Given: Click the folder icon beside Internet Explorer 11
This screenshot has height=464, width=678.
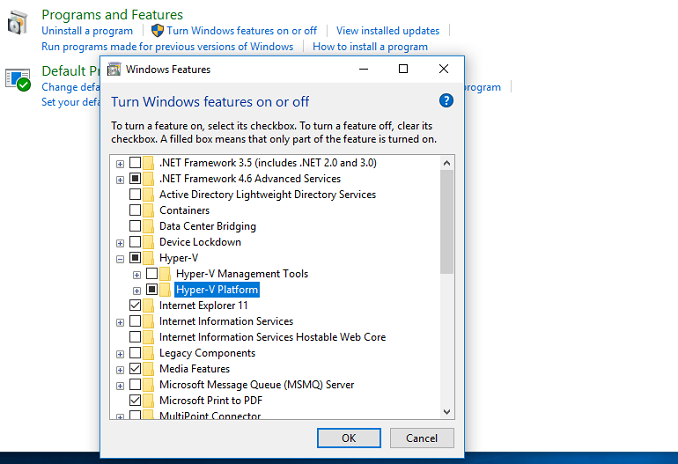Looking at the screenshot, I should point(148,305).
